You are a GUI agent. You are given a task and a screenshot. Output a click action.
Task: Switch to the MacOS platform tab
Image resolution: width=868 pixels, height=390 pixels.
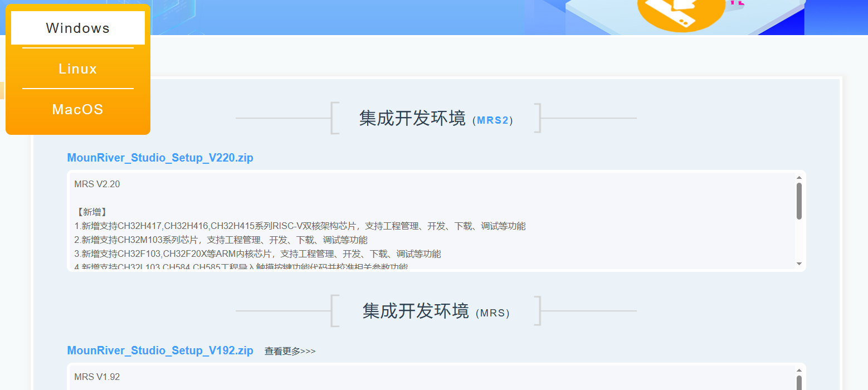78,109
